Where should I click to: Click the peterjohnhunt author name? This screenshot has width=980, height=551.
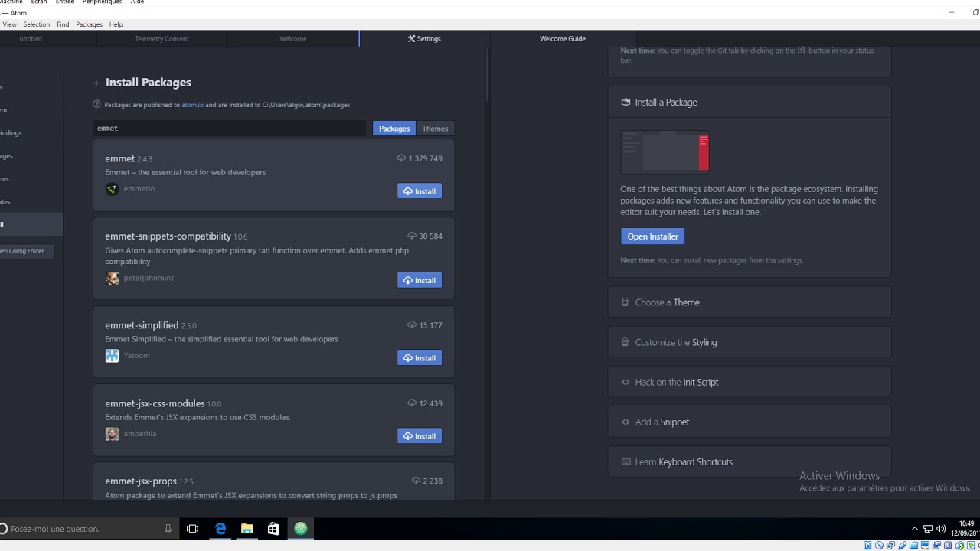[149, 278]
